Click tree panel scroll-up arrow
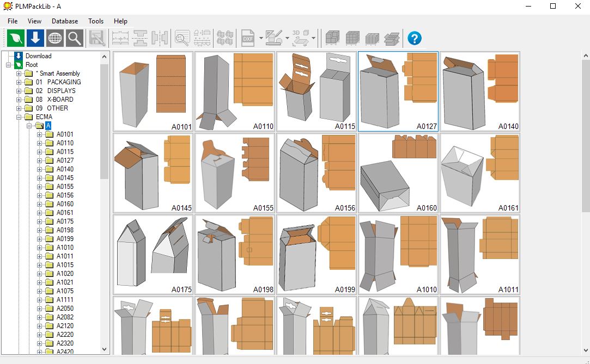This screenshot has width=590, height=364. click(x=104, y=57)
